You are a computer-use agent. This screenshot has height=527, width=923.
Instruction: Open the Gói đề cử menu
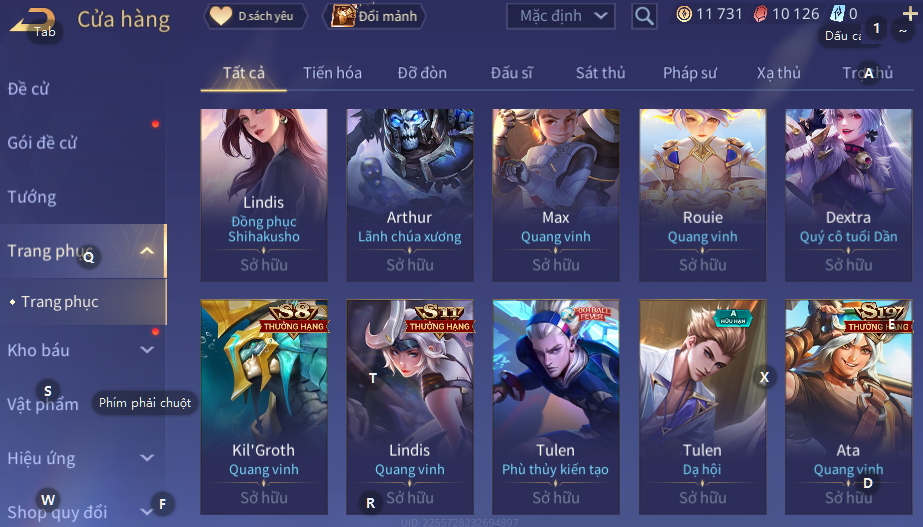tap(42, 142)
